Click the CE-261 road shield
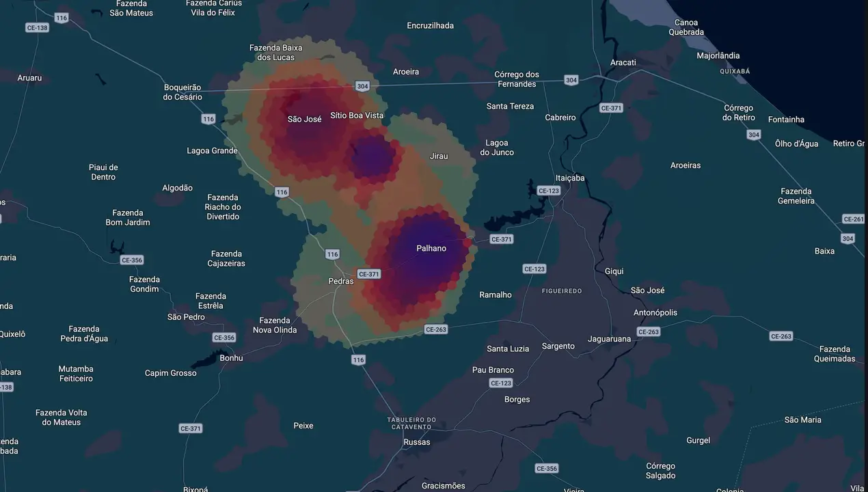The image size is (868, 492). (854, 219)
